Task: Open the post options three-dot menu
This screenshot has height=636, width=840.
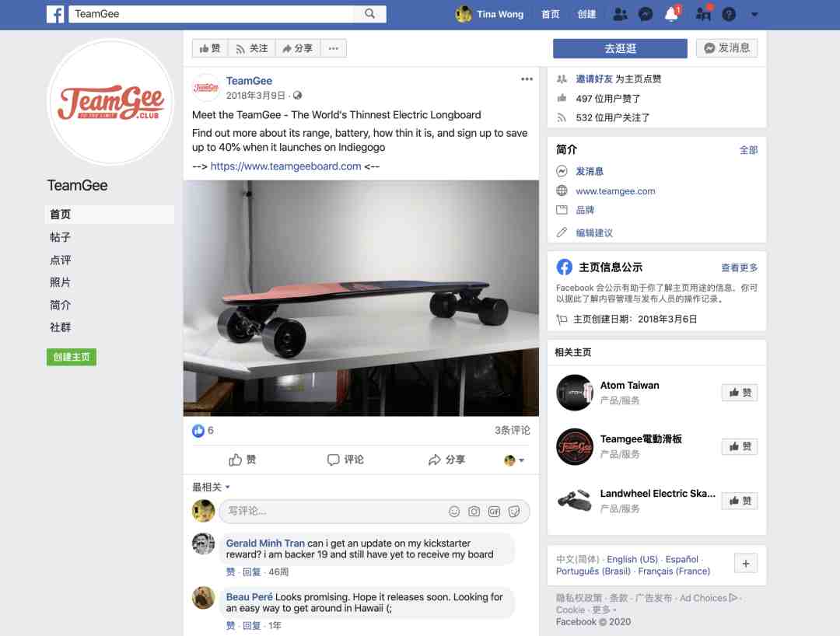Action: [527, 79]
